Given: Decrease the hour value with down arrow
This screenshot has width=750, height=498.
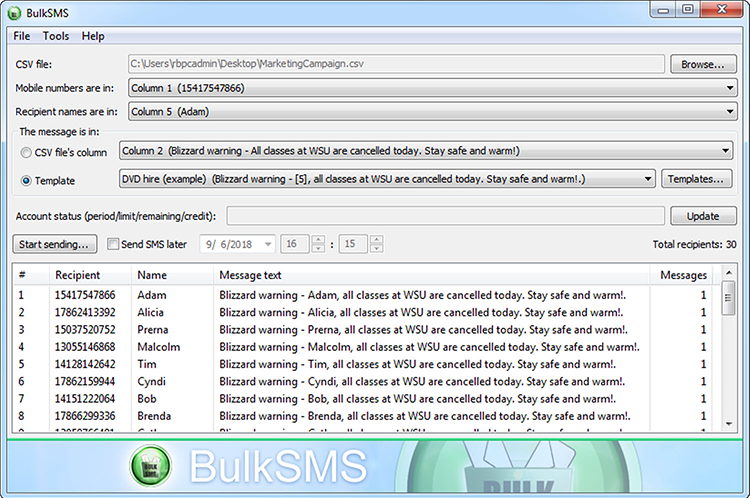Looking at the screenshot, I should coord(318,248).
